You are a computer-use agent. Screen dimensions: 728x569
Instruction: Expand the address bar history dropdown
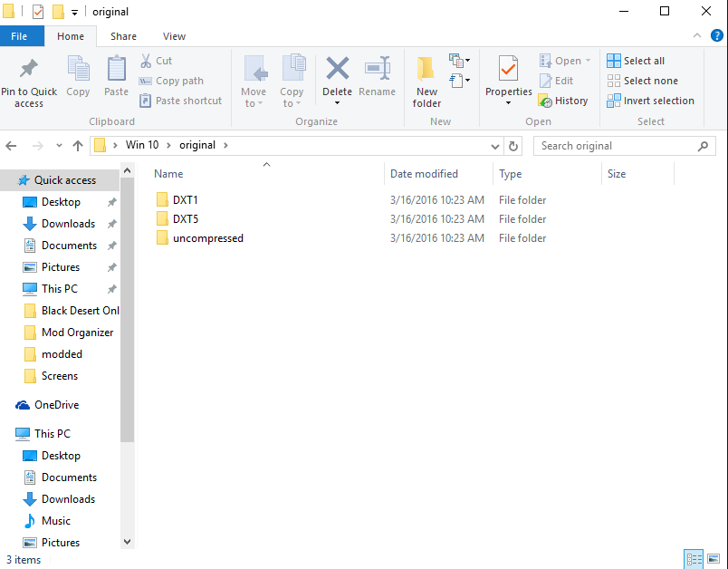495,146
